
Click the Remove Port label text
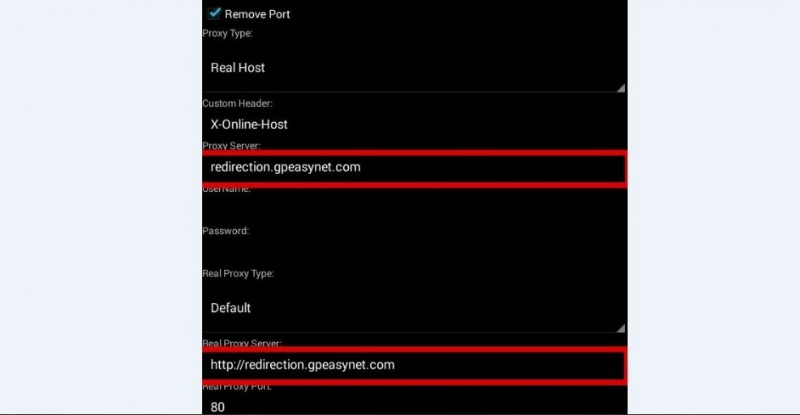[257, 14]
